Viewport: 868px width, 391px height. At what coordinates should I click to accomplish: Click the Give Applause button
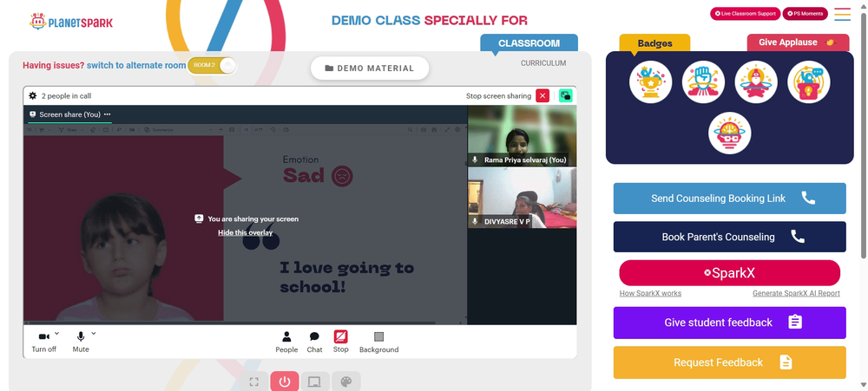coord(798,42)
